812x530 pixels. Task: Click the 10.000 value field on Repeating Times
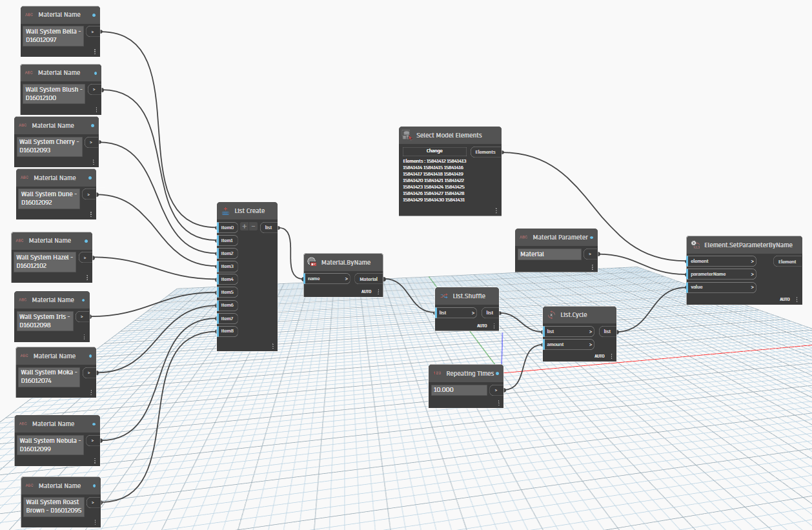tap(458, 389)
